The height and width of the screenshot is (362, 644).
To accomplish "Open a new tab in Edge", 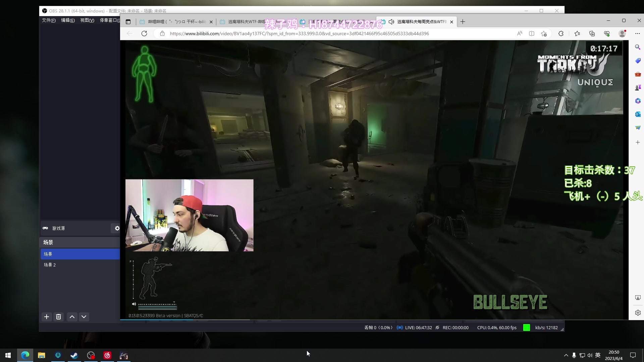I will coord(463,22).
